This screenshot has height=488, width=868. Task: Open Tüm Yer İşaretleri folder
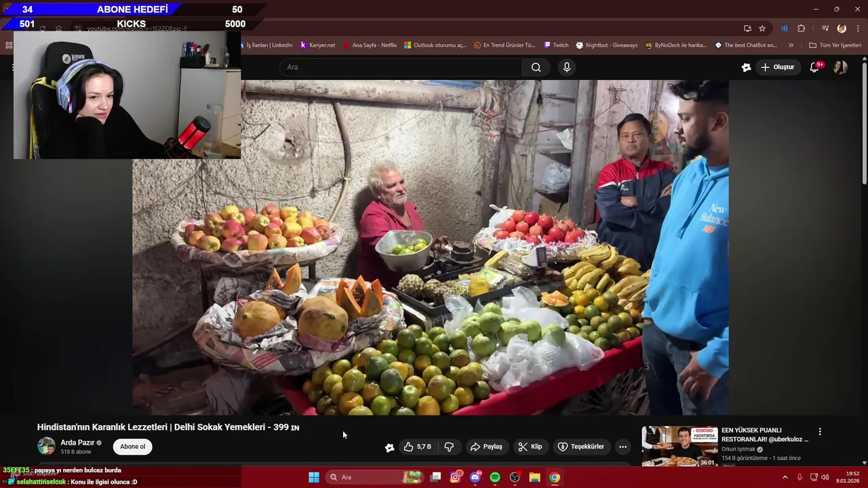(x=835, y=45)
